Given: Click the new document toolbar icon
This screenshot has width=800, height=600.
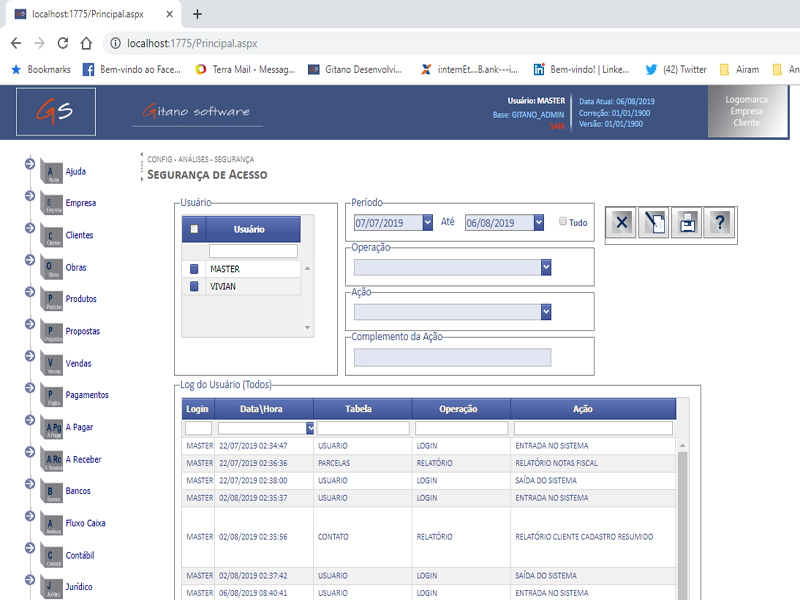Looking at the screenshot, I should (654, 223).
